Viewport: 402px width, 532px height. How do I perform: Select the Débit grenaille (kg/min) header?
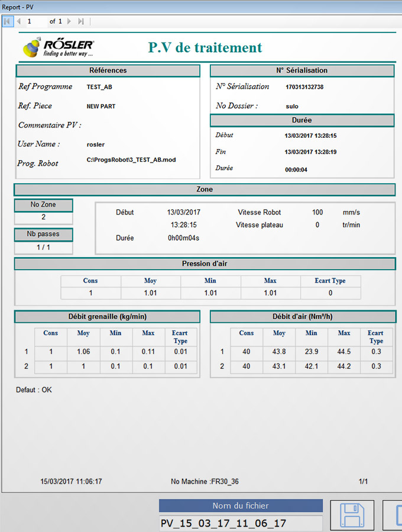point(108,317)
